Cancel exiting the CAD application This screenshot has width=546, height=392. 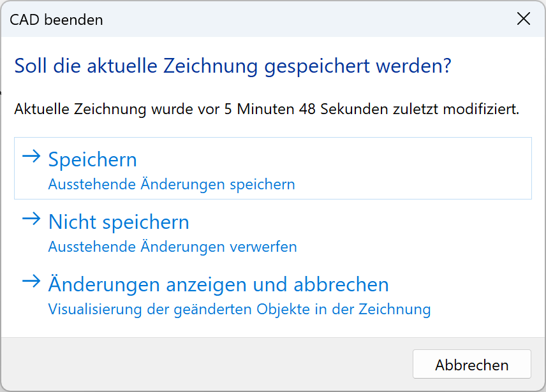tap(471, 363)
